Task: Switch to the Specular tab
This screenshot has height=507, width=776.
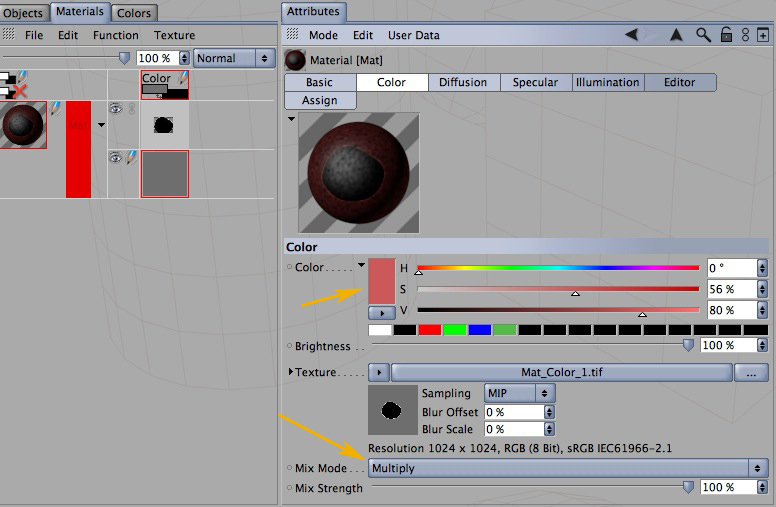Action: [x=535, y=82]
